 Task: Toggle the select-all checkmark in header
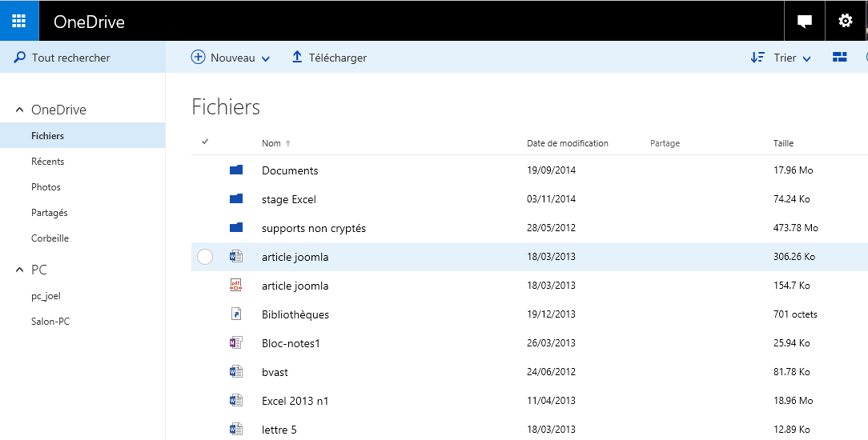tap(205, 142)
